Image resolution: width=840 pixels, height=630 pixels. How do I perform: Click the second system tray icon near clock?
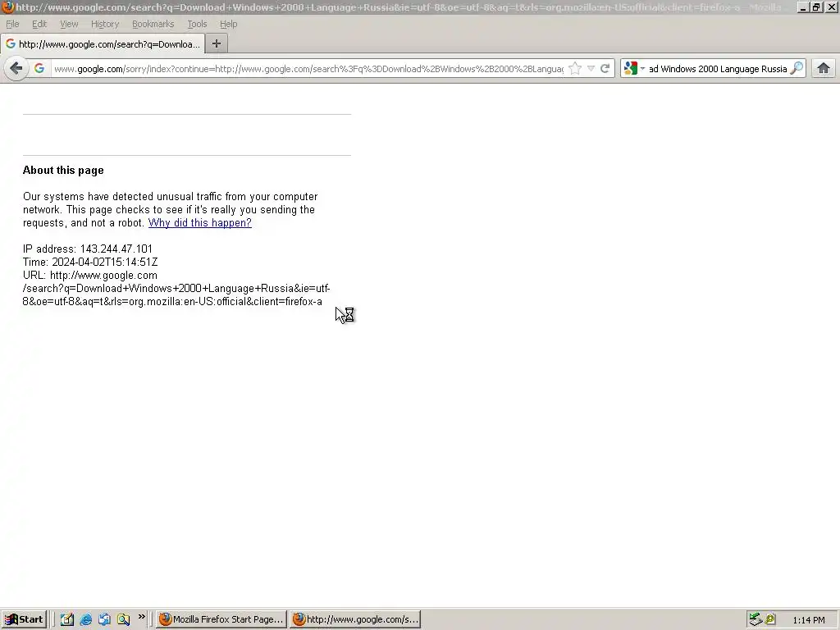770,619
